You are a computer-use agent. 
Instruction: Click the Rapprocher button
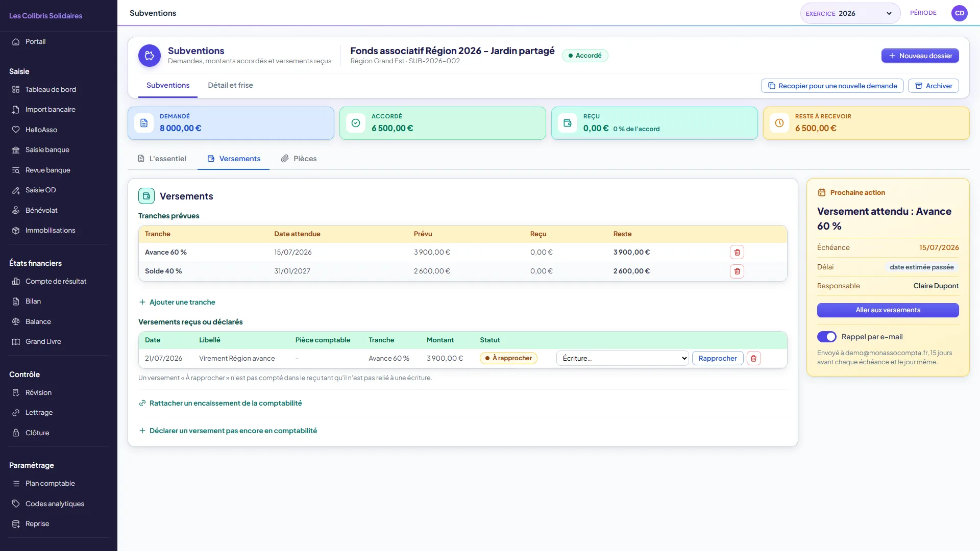[x=718, y=359]
